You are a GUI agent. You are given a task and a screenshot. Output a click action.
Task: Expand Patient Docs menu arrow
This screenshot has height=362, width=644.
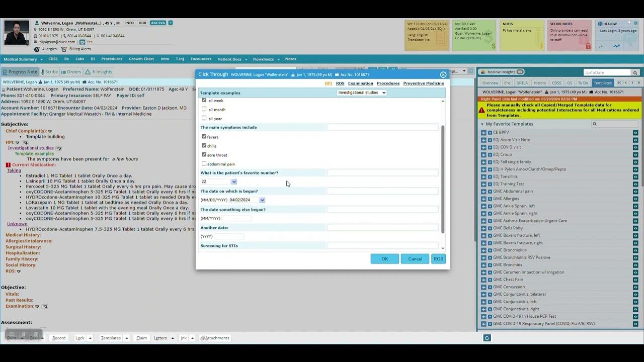pos(247,59)
